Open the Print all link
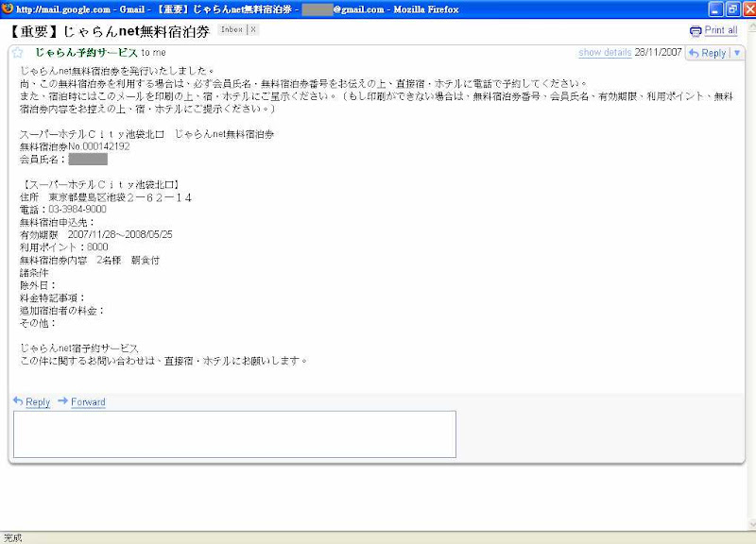756x544 pixels. click(721, 30)
